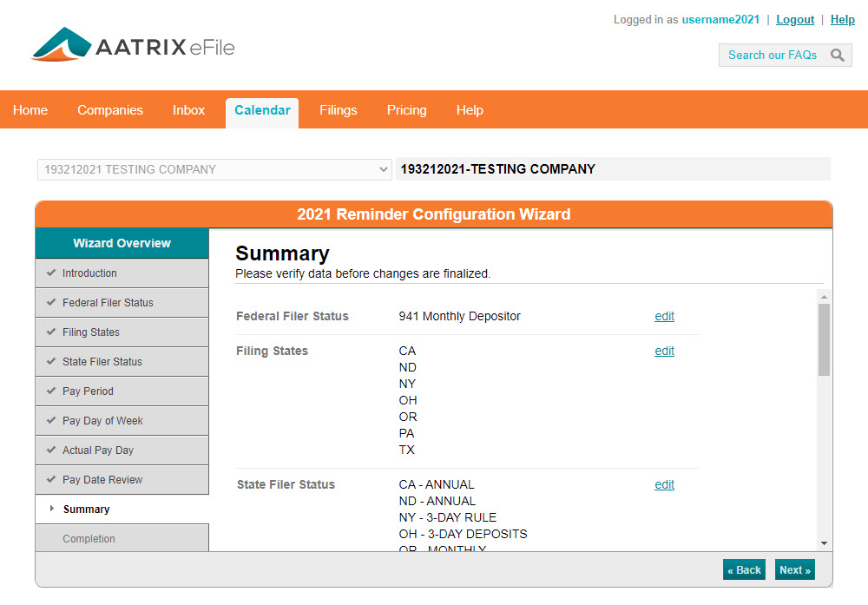Image resolution: width=868 pixels, height=605 pixels.
Task: Switch to the Filings tab
Action: point(338,110)
